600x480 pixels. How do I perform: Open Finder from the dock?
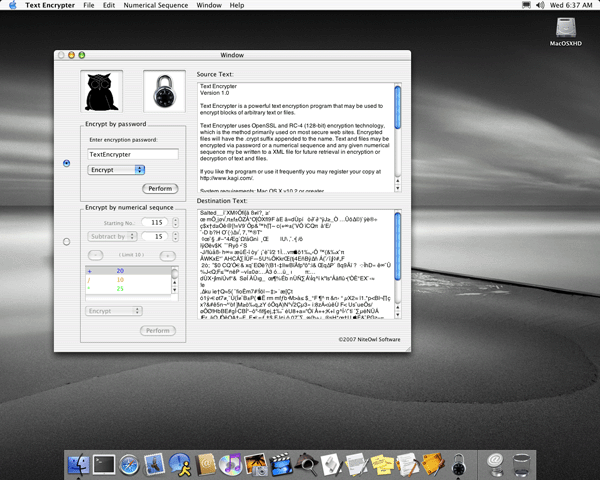(78, 465)
